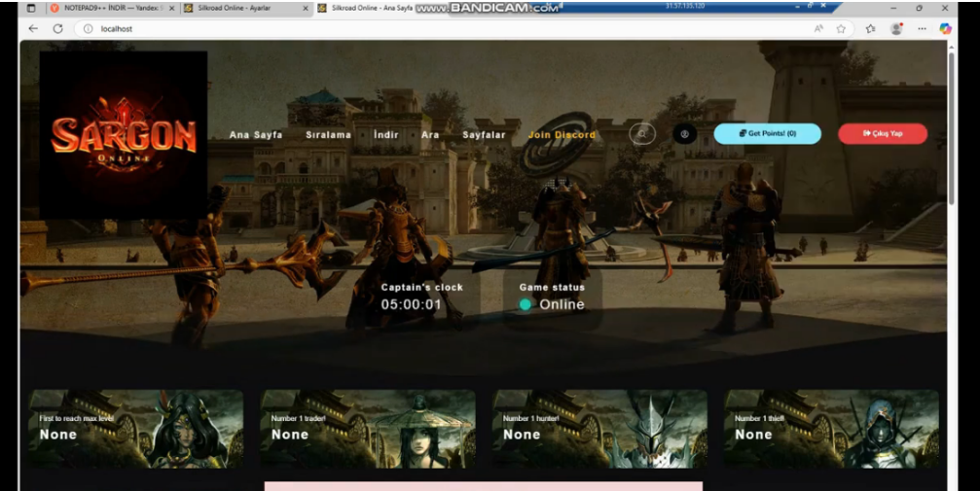Close the Silkroad Online - Ayarlar tab
This screenshot has height=491, width=980.
[305, 8]
